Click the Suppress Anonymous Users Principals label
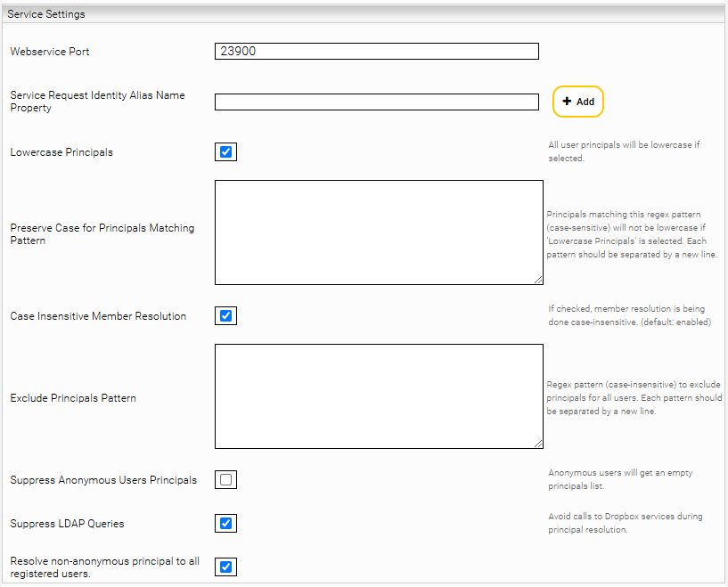The width and height of the screenshot is (728, 587). pos(103,480)
